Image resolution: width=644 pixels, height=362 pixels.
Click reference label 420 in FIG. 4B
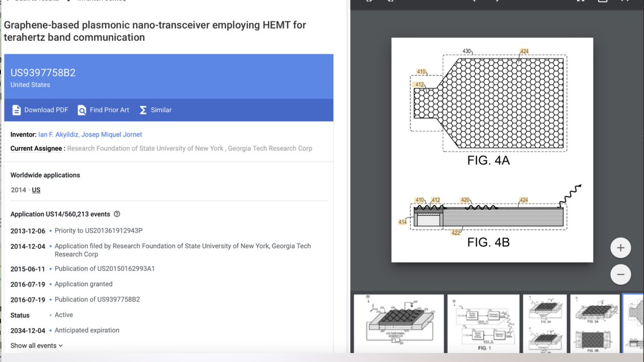click(465, 201)
